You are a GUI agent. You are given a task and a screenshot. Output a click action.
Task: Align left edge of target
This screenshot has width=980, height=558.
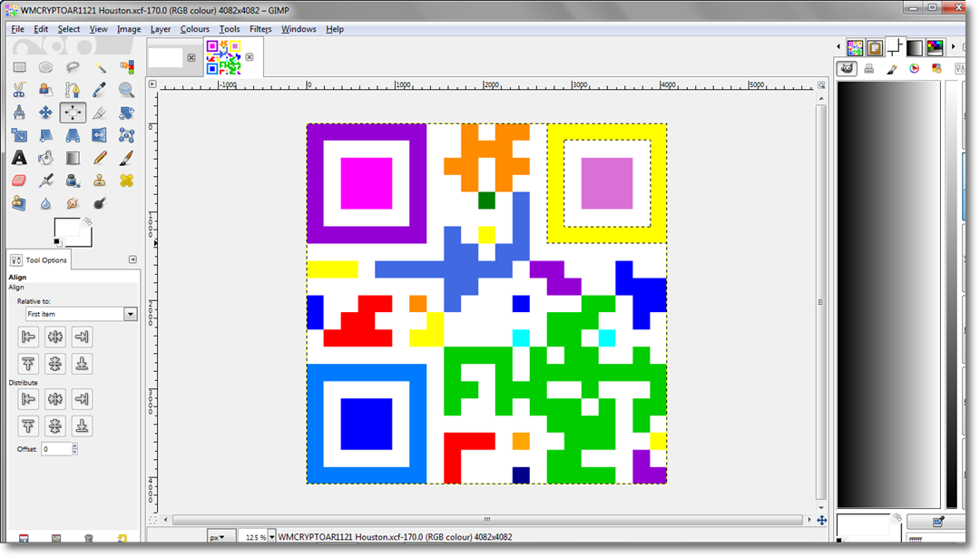tap(28, 337)
